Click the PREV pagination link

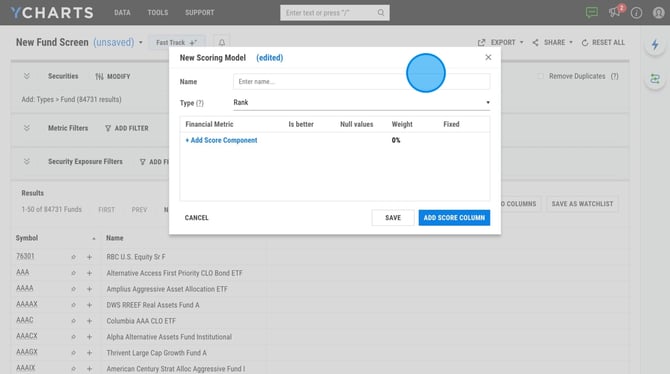tap(139, 209)
